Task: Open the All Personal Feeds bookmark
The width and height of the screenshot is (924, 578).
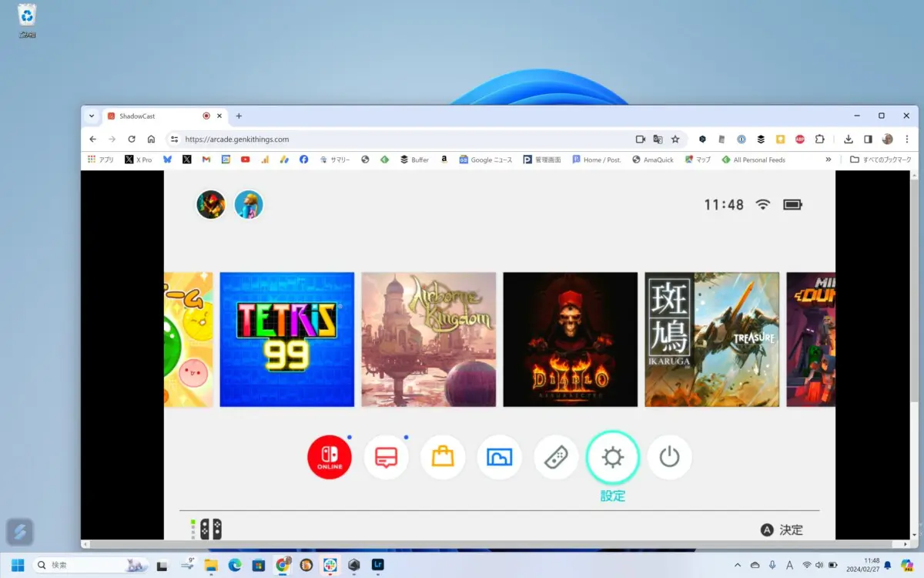Action: click(754, 160)
